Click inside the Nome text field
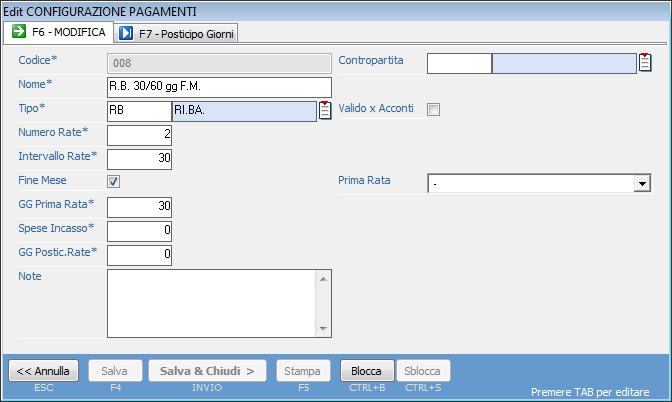Screen dimensions: 672x402 (x=218, y=87)
